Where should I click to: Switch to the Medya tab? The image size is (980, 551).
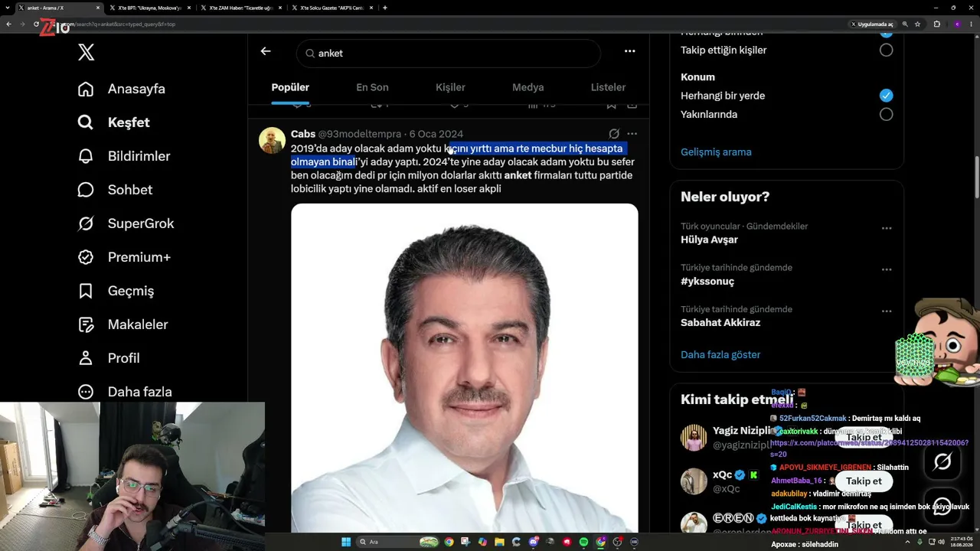coord(528,87)
